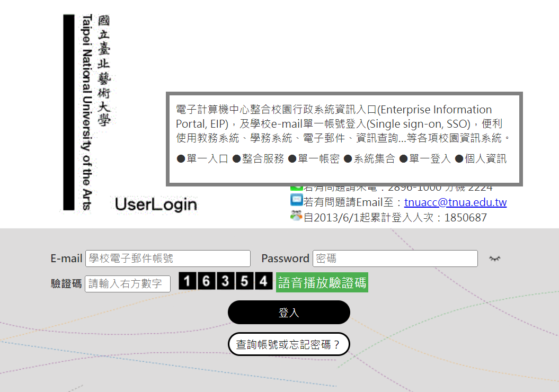Click the UserLogin heading text
Image resolution: width=559 pixels, height=392 pixels.
(156, 204)
